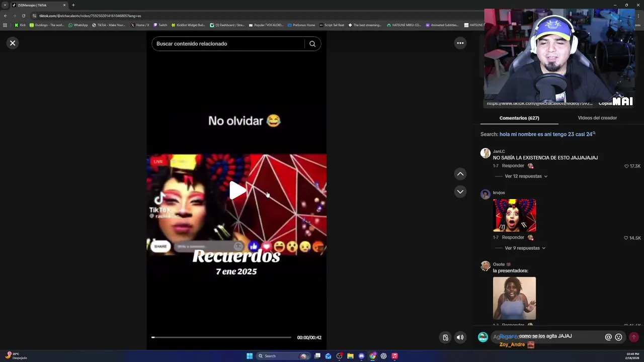644x362 pixels.
Task: Click the JanLC username
Action: tap(499, 151)
